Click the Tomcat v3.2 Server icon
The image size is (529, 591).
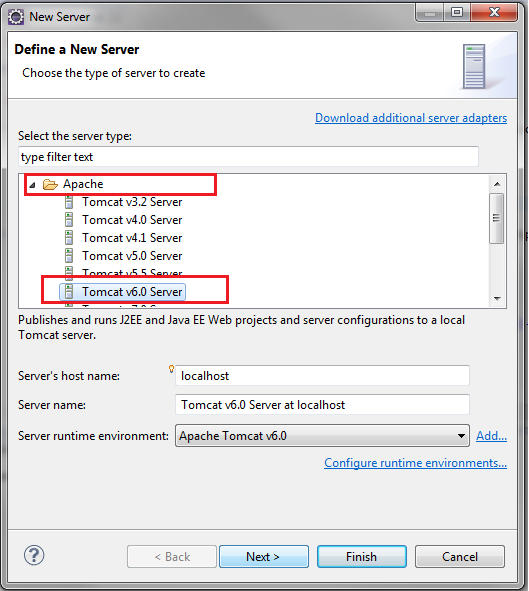[69, 202]
